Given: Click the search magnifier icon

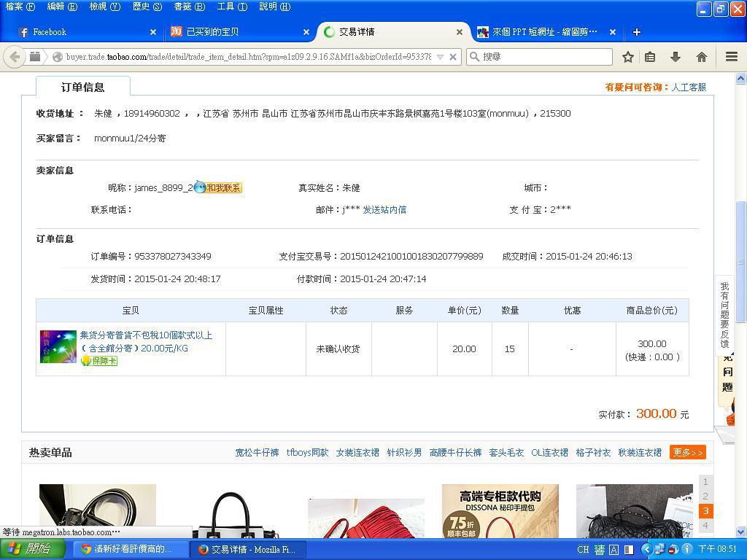Looking at the screenshot, I should (x=474, y=57).
